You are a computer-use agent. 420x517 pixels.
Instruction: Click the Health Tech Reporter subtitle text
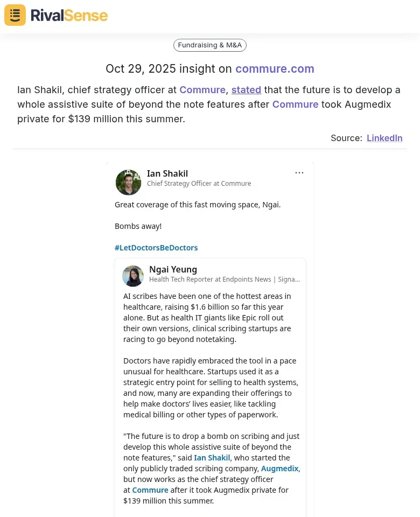point(224,280)
